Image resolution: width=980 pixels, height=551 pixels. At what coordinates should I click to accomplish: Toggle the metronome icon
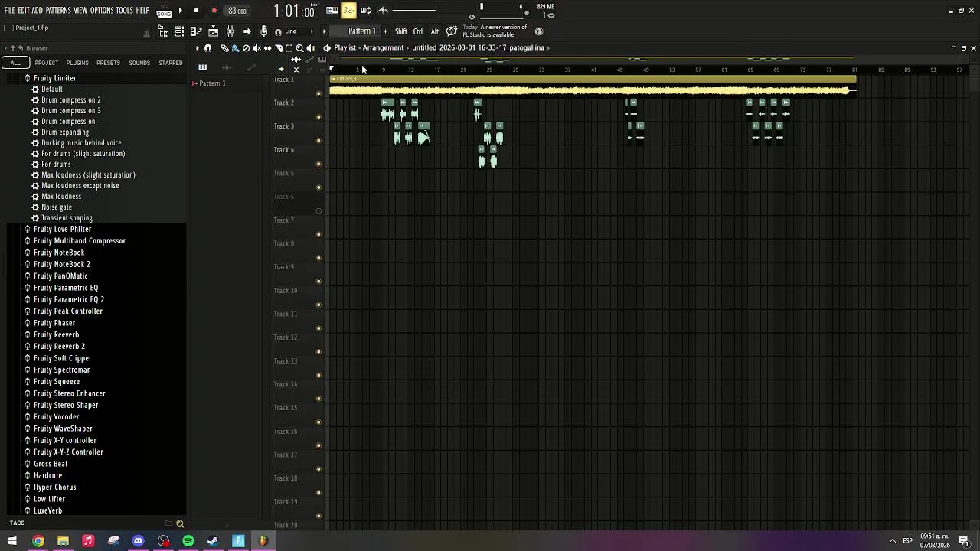(383, 11)
